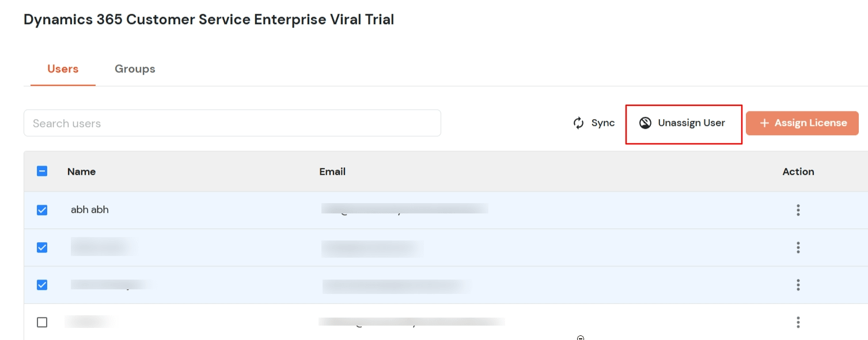
Task: Click the Sync refresh icon
Action: [x=578, y=123]
